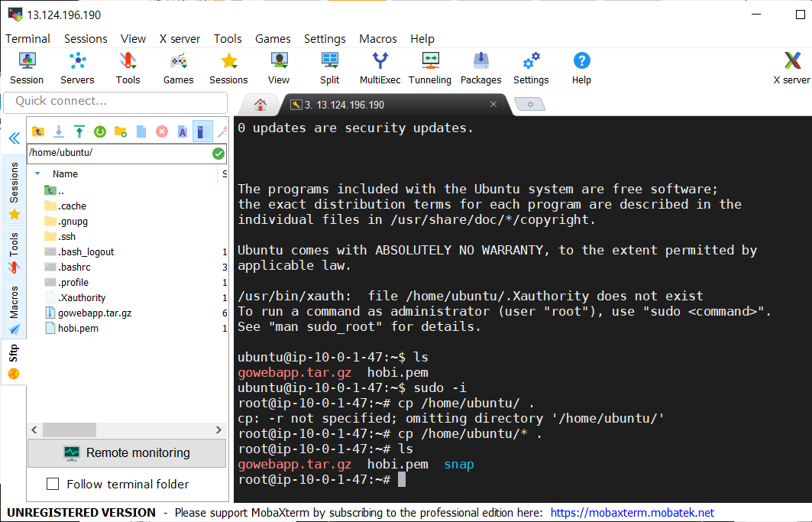Select the .ssh folder
Viewport: 812px width, 522px height.
[x=60, y=236]
